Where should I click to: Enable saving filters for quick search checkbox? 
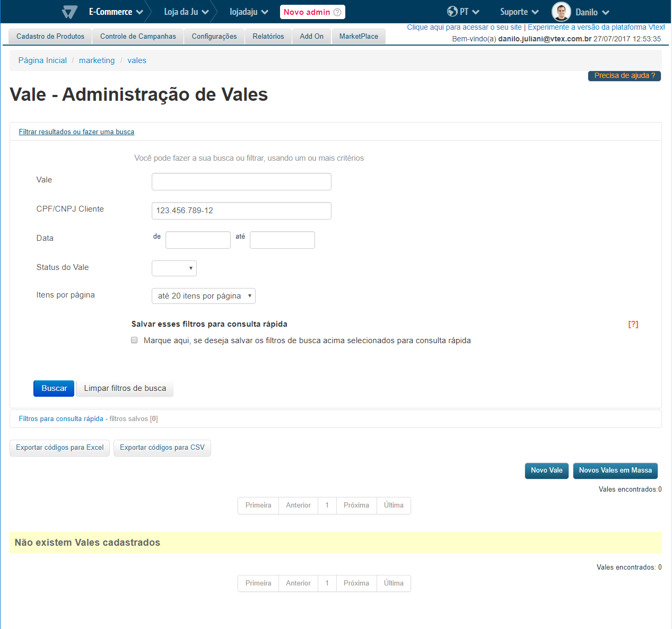click(134, 340)
